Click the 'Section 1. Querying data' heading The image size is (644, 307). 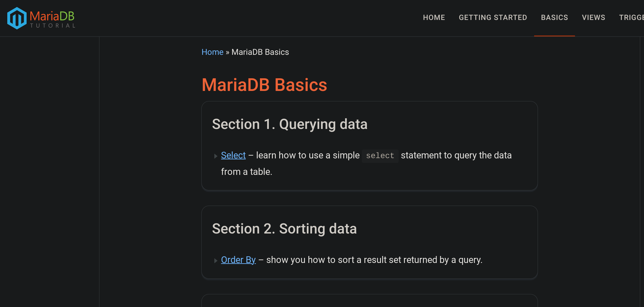pos(290,124)
